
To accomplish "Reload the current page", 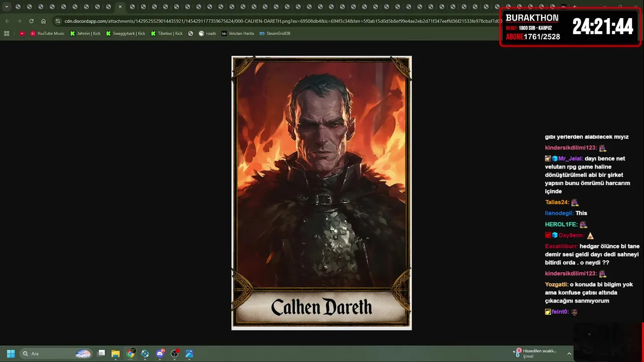I will click(31, 21).
